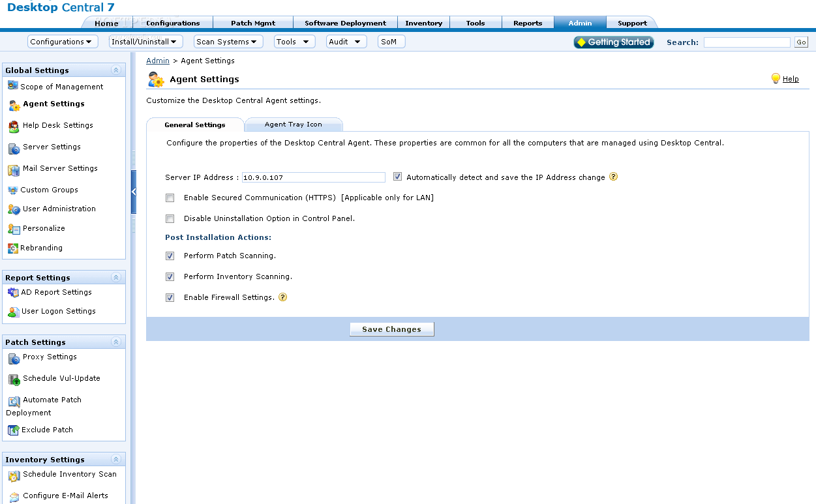Image resolution: width=816 pixels, height=504 pixels.
Task: Collapse the Global Settings panel
Action: click(116, 70)
